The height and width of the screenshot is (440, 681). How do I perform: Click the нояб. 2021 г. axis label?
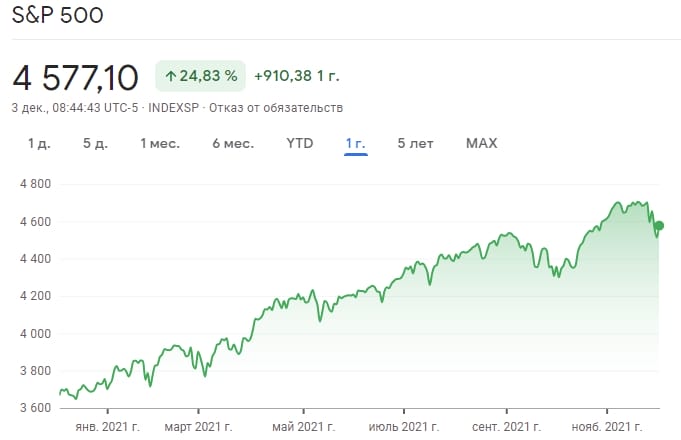(607, 427)
